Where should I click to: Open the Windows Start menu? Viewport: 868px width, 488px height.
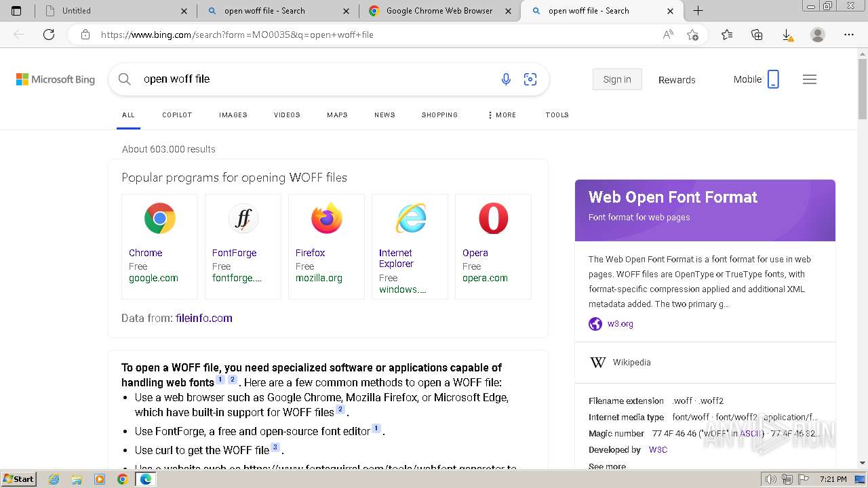click(18, 479)
